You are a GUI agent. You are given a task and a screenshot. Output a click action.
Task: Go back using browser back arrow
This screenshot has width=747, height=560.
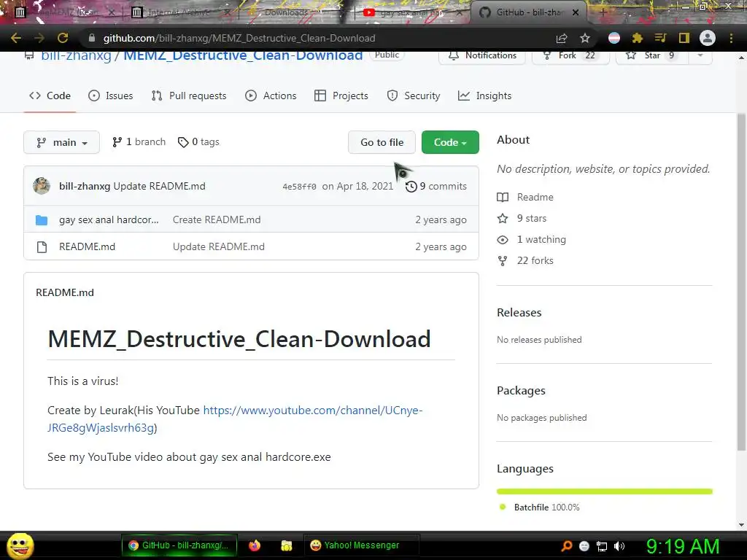(x=16, y=38)
